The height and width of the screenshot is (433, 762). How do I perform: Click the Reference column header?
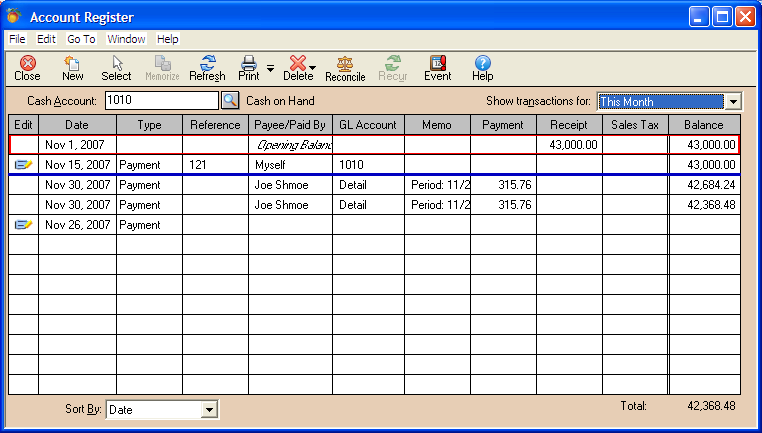[x=215, y=125]
